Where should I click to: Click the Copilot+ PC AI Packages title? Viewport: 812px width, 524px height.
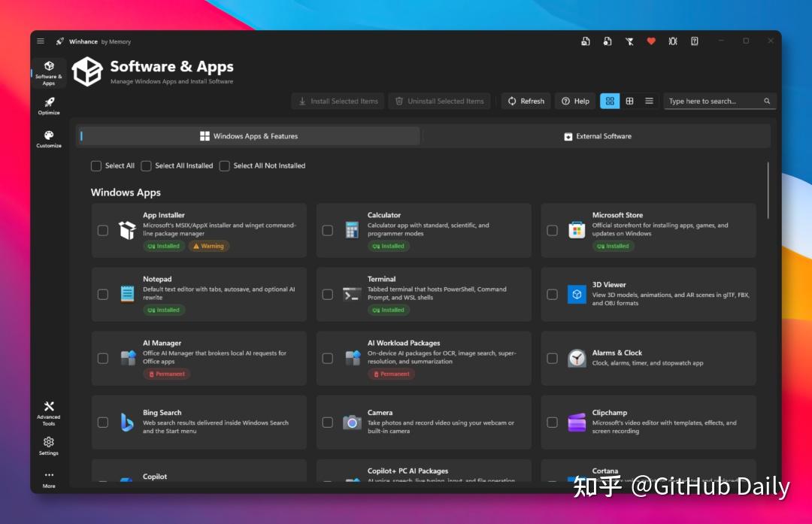408,471
